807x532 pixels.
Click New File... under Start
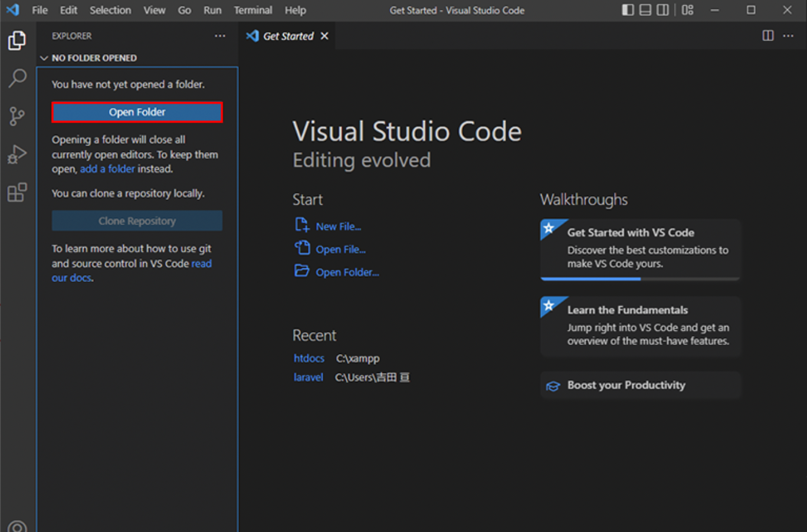click(x=339, y=226)
